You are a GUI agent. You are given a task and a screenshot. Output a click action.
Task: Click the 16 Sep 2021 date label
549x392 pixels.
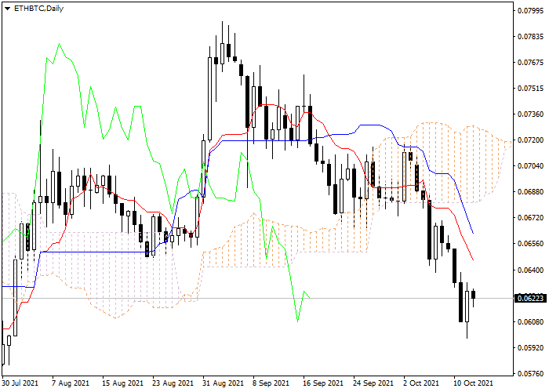[323, 383]
